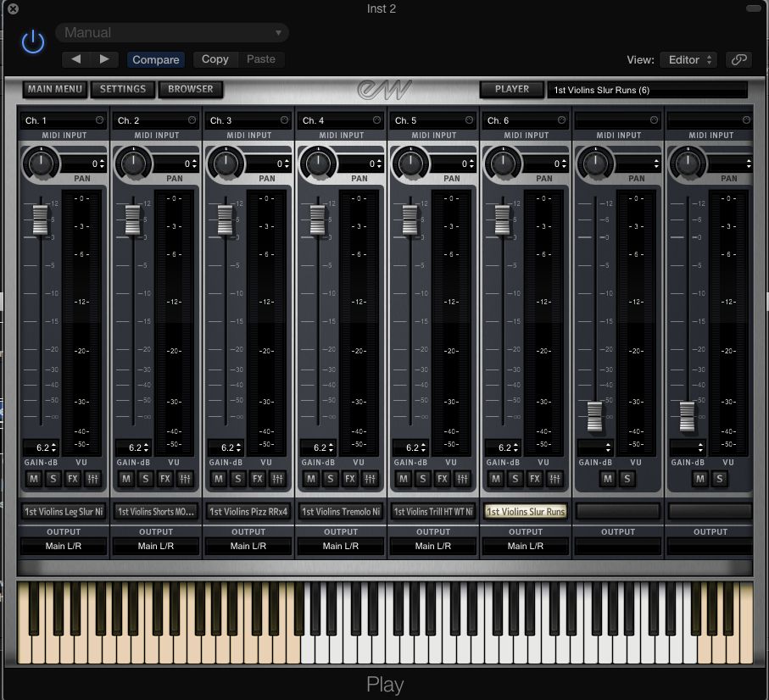Screen dimensions: 769x700
Task: Open Ch. 1 Main L/R output selector
Action: pyautogui.click(x=64, y=546)
